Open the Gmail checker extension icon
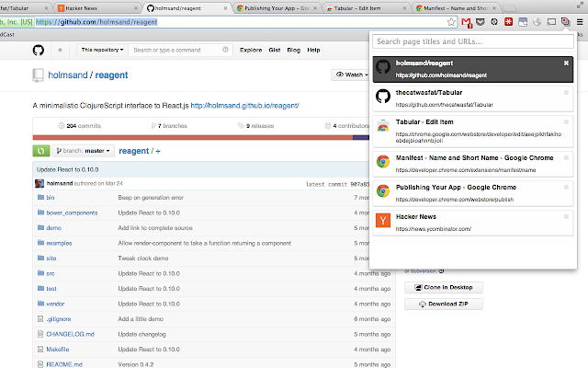 pos(466,22)
